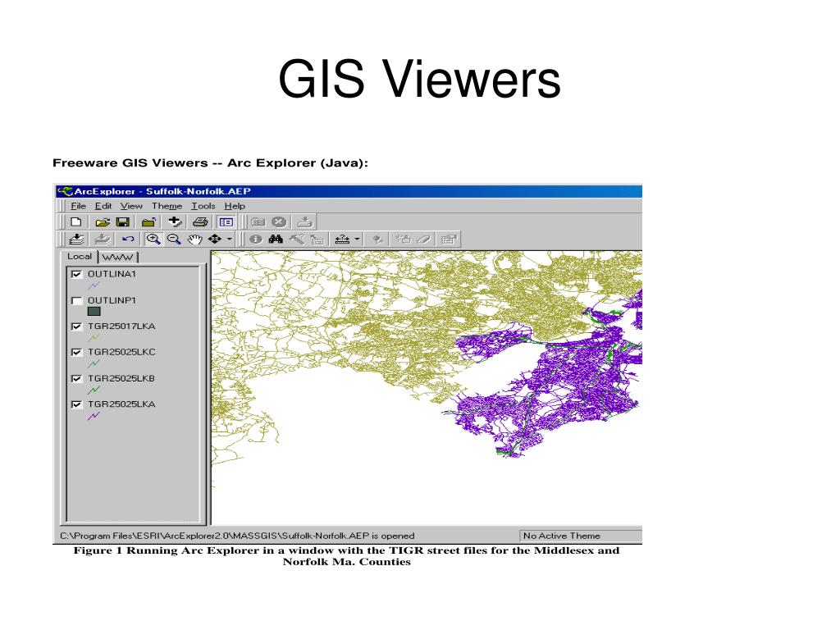The width and height of the screenshot is (840, 630).
Task: Open the Help menu
Action: pyautogui.click(x=235, y=206)
